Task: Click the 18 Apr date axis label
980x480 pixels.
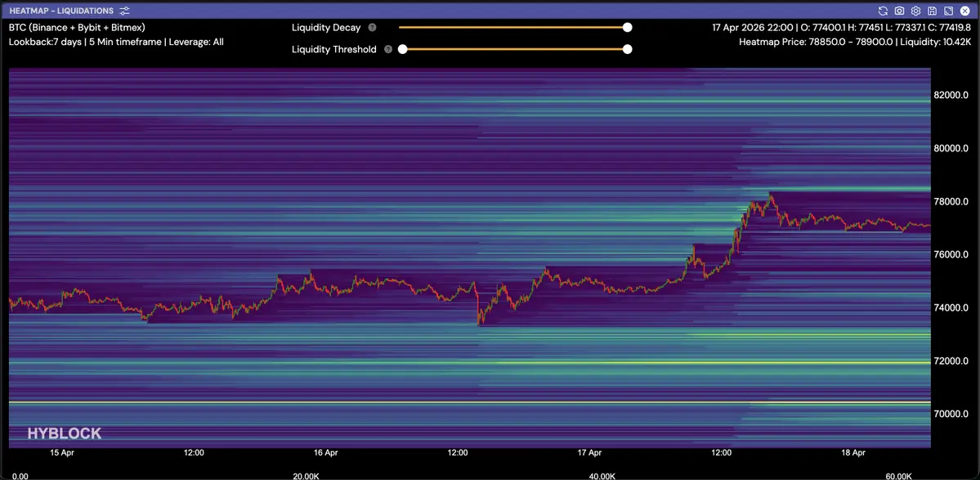Action: (x=853, y=452)
